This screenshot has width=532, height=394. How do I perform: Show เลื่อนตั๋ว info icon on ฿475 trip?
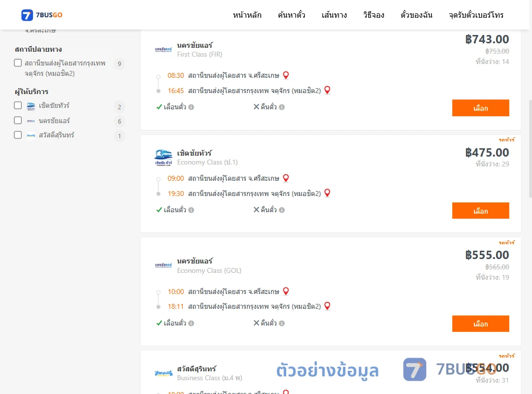tap(191, 210)
